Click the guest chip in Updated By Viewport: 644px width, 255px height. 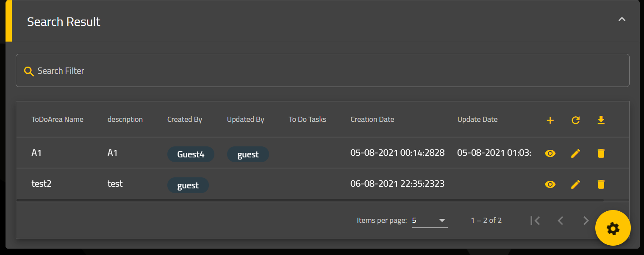point(248,154)
